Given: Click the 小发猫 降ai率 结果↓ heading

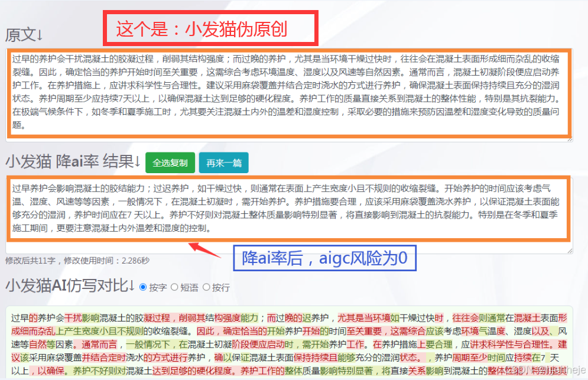Looking at the screenshot, I should coord(73,162).
